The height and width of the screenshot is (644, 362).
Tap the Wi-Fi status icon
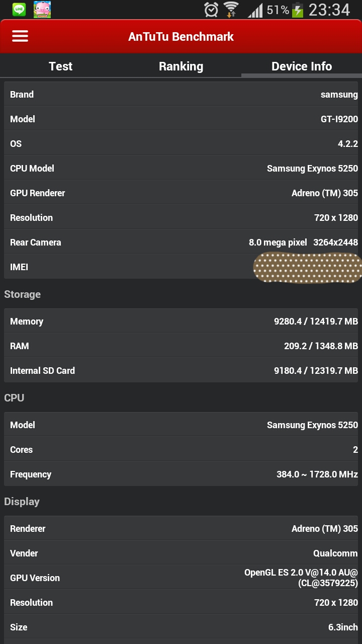point(231,10)
